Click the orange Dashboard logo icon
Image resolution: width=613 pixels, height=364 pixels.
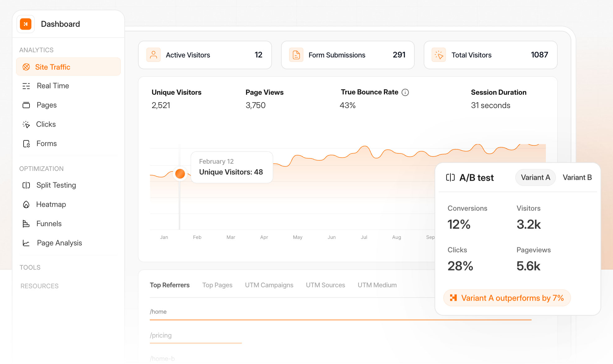click(26, 24)
